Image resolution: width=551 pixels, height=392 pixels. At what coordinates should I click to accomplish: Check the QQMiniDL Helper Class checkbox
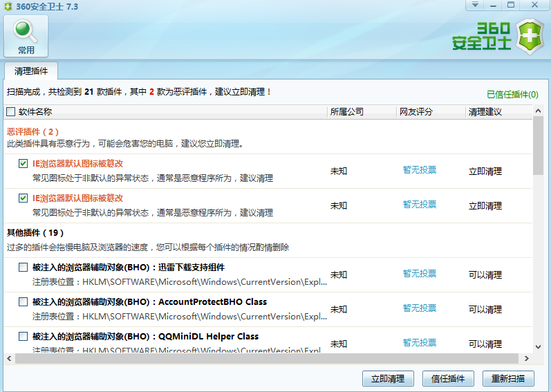click(24, 336)
